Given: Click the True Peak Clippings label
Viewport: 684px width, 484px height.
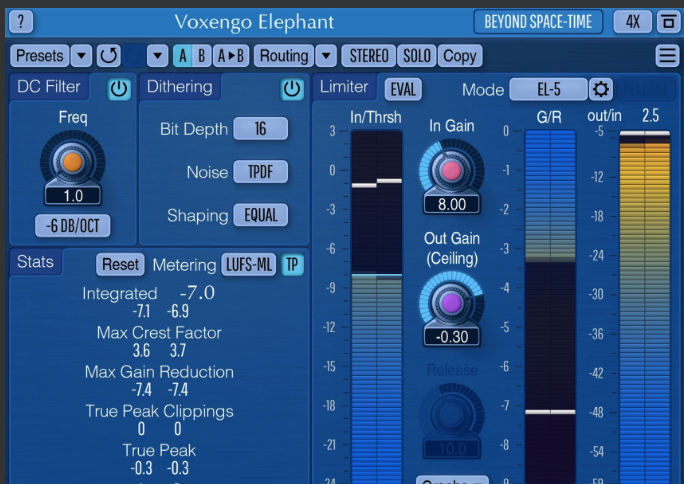Looking at the screenshot, I should click(x=159, y=411).
